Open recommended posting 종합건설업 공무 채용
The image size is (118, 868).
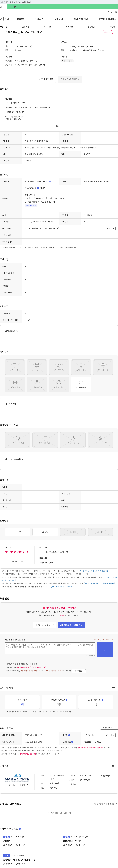72,841
